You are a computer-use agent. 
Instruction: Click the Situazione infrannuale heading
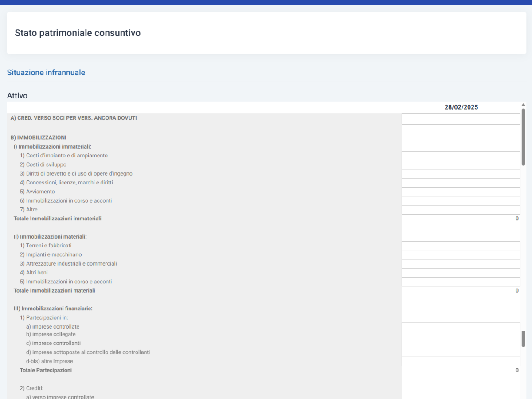coord(46,73)
